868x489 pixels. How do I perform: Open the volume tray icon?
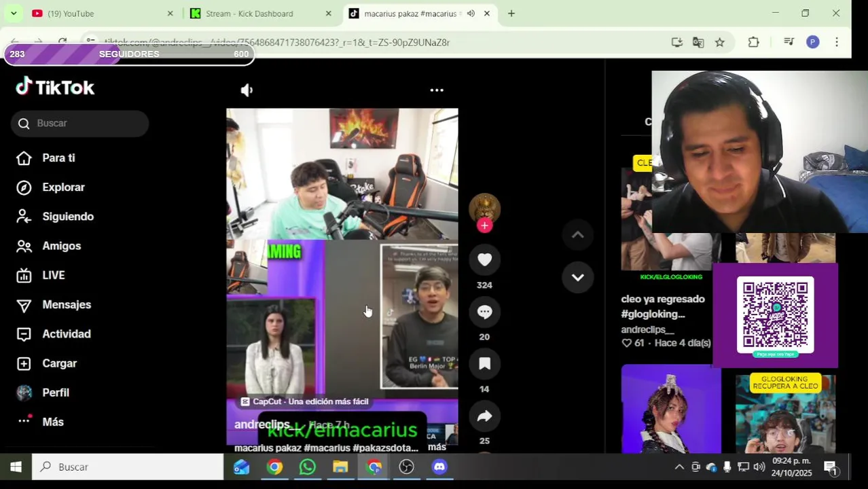[759, 467]
